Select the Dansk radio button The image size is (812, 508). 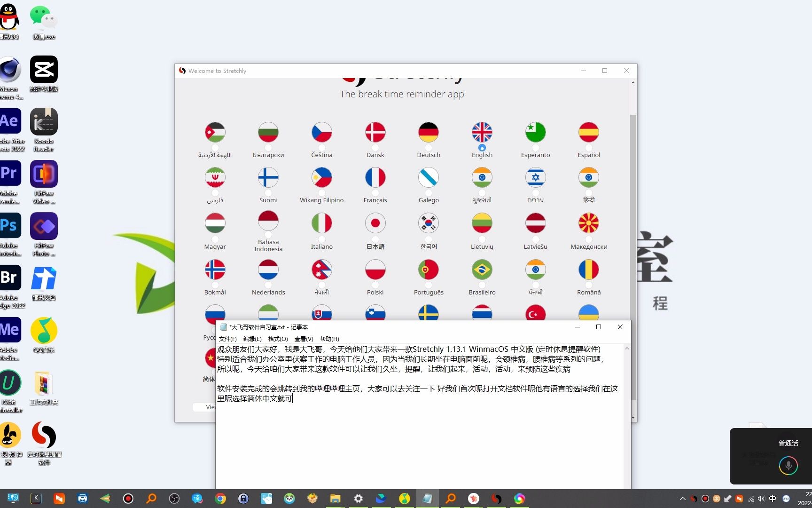[375, 148]
